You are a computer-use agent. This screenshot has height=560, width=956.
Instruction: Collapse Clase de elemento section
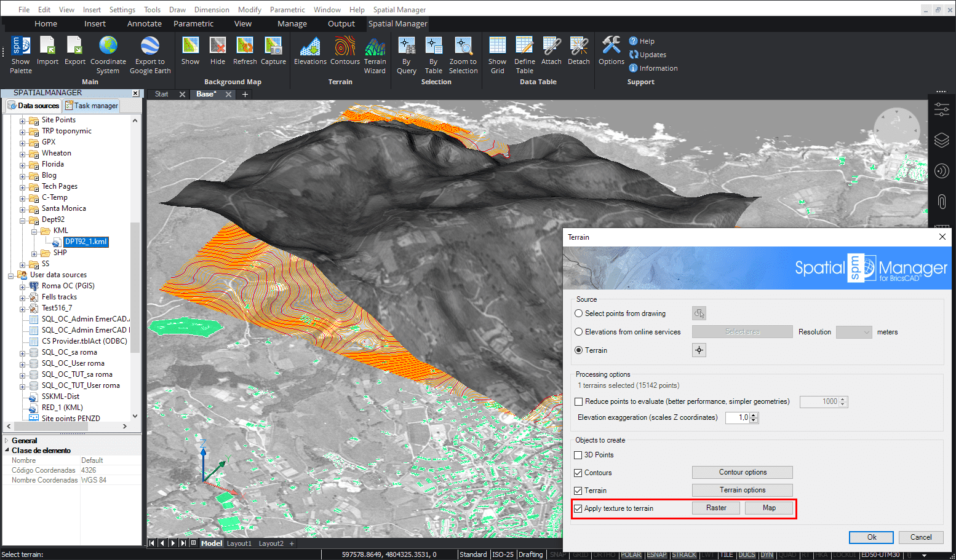pos(7,451)
